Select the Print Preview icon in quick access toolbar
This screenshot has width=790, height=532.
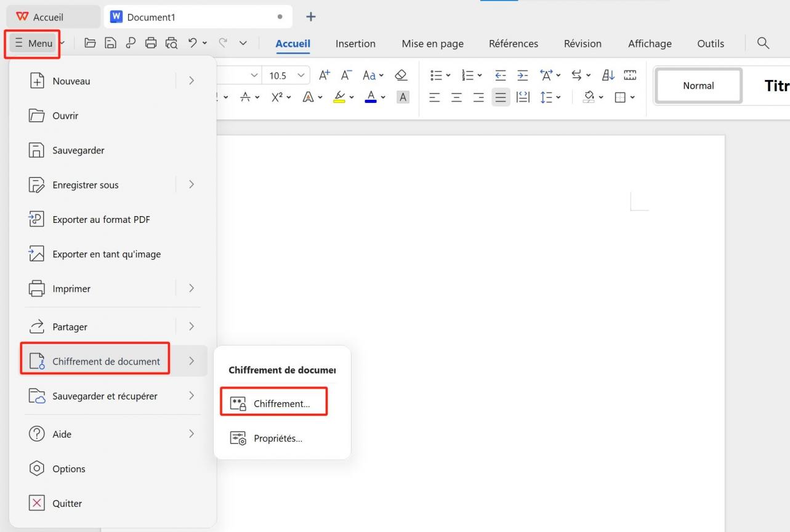(171, 43)
